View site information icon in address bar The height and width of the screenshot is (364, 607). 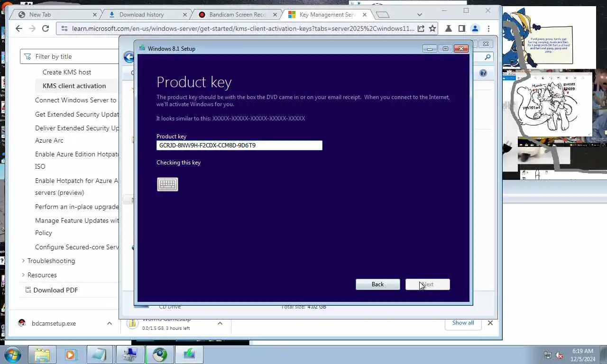tap(64, 28)
